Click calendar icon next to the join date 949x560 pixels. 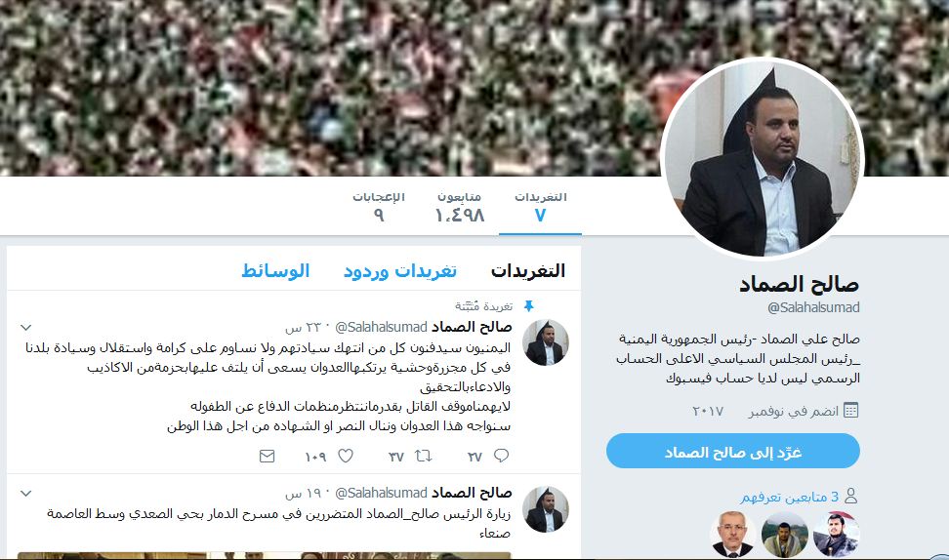pos(851,411)
